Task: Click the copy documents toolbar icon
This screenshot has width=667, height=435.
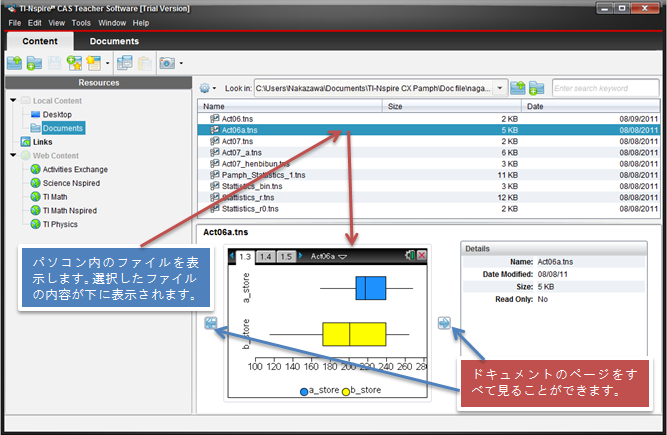Action: pyautogui.click(x=125, y=63)
